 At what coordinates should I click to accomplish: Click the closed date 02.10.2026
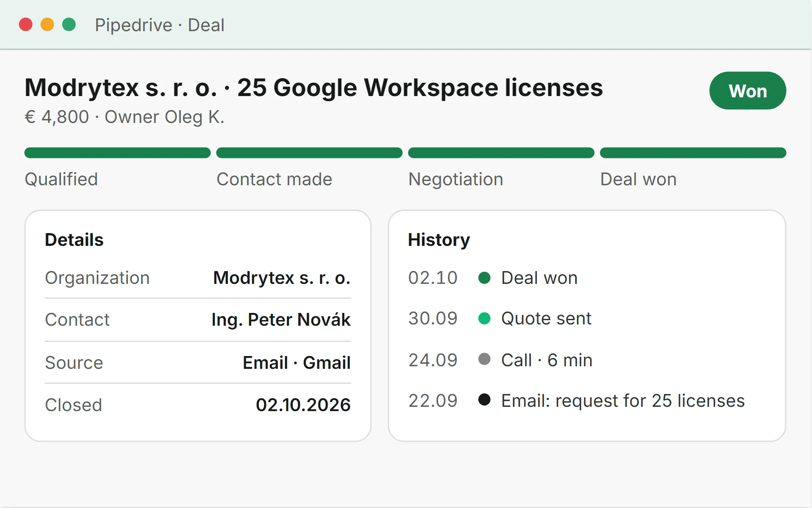[x=303, y=405]
